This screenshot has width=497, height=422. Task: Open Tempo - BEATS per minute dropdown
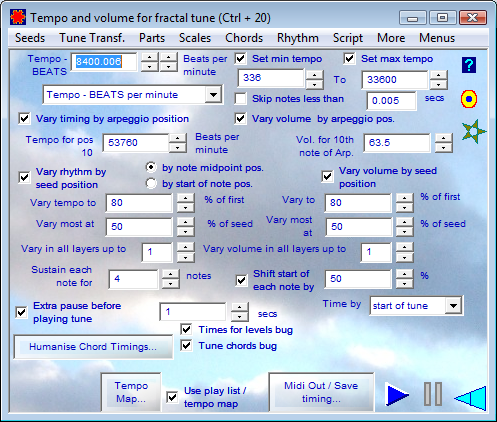(x=213, y=95)
